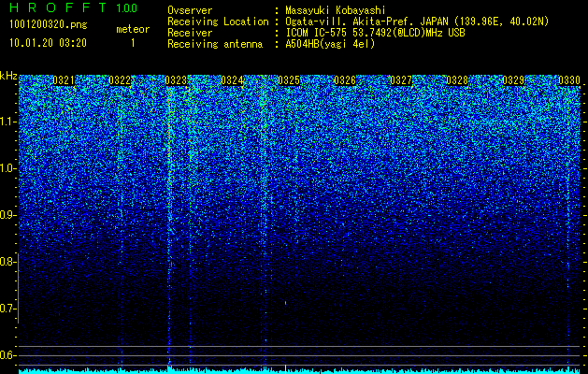Screen dimensions: 588x374
Task: Click the 0327 time marker
Action: pos(401,80)
